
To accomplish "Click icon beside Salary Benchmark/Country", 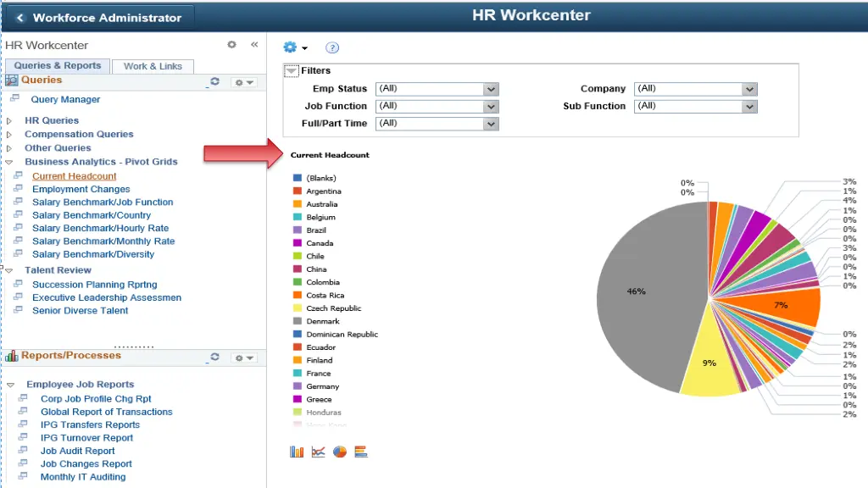I will coord(19,214).
